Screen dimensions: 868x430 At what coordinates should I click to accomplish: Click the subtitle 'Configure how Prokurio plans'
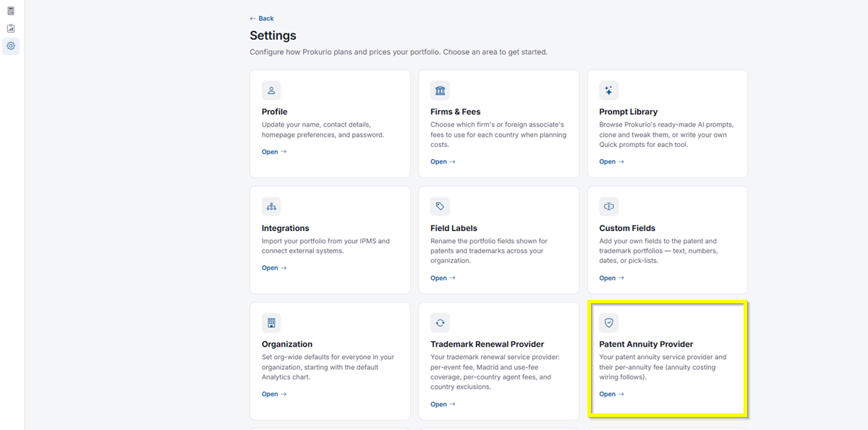point(399,52)
